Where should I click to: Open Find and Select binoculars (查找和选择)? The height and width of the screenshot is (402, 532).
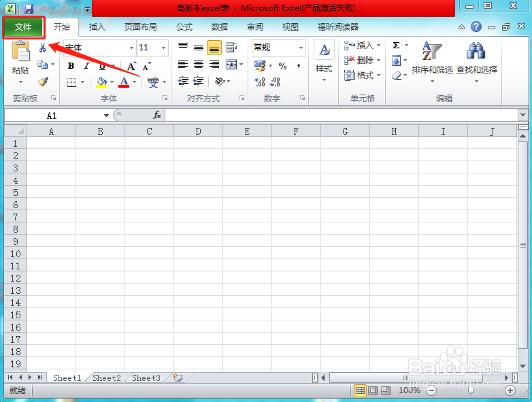click(477, 62)
